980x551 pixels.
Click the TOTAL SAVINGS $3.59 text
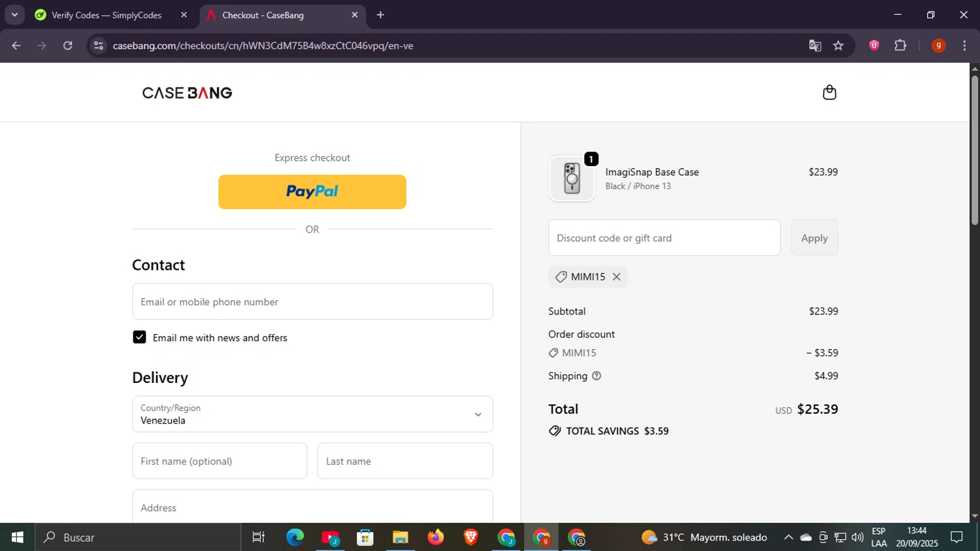[x=617, y=431]
